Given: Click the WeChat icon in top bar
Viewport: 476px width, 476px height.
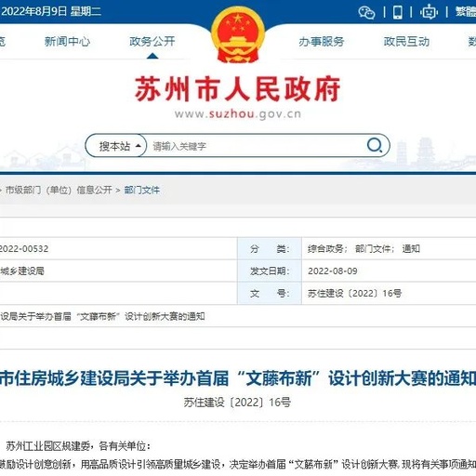Looking at the screenshot, I should pyautogui.click(x=366, y=13).
